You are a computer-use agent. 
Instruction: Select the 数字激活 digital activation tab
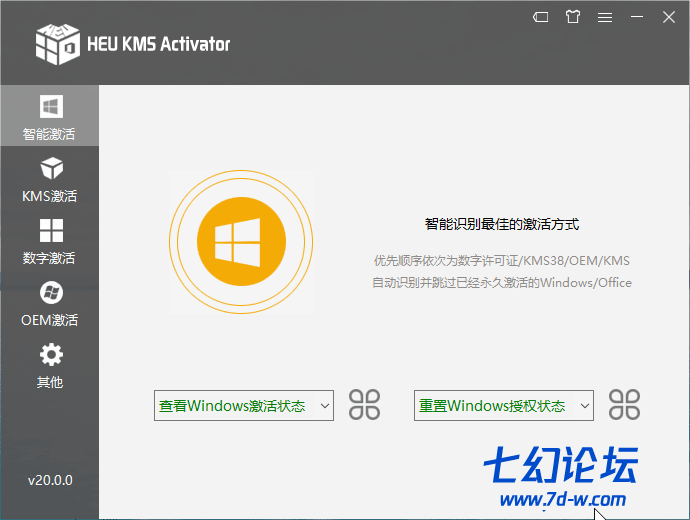tap(50, 241)
